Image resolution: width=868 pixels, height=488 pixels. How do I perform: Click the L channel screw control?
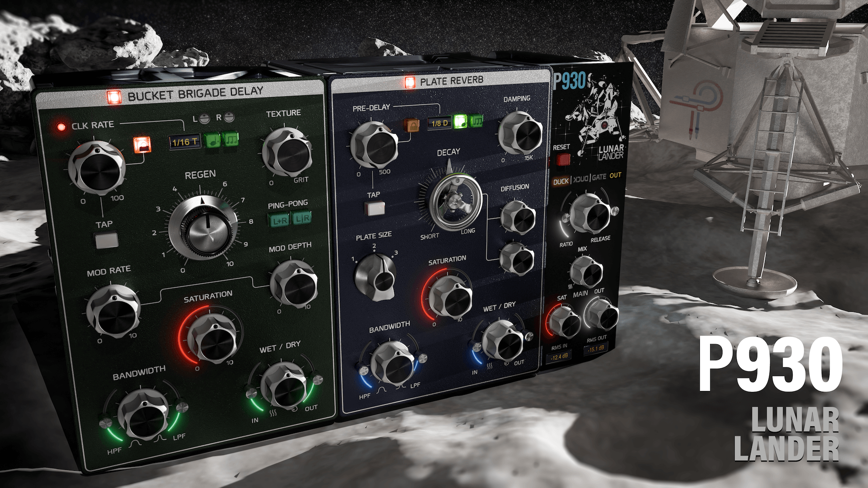pos(205,119)
